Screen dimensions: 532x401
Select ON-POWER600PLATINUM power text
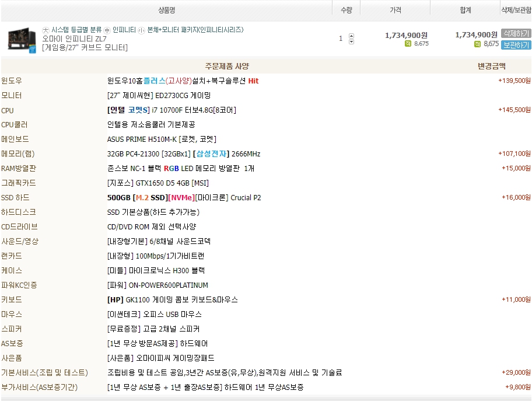click(157, 285)
